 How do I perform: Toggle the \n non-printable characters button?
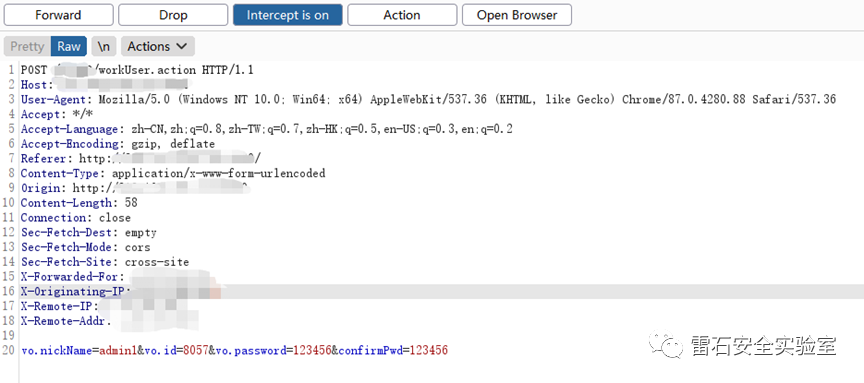click(x=104, y=46)
